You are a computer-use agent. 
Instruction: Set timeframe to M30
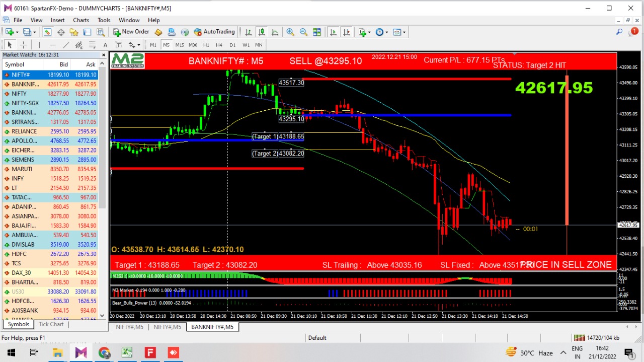point(193,45)
